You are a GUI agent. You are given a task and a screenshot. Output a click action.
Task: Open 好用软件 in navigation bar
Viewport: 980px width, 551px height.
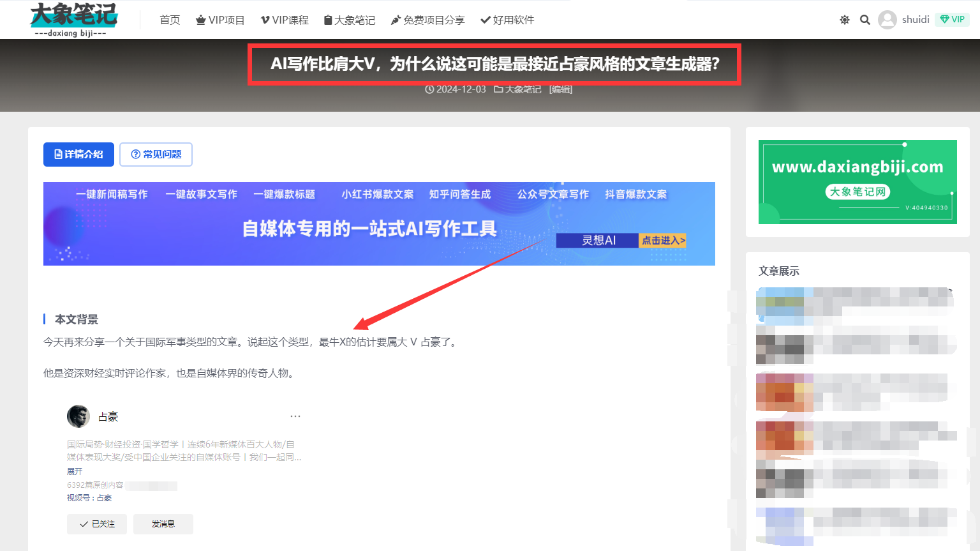coord(507,20)
